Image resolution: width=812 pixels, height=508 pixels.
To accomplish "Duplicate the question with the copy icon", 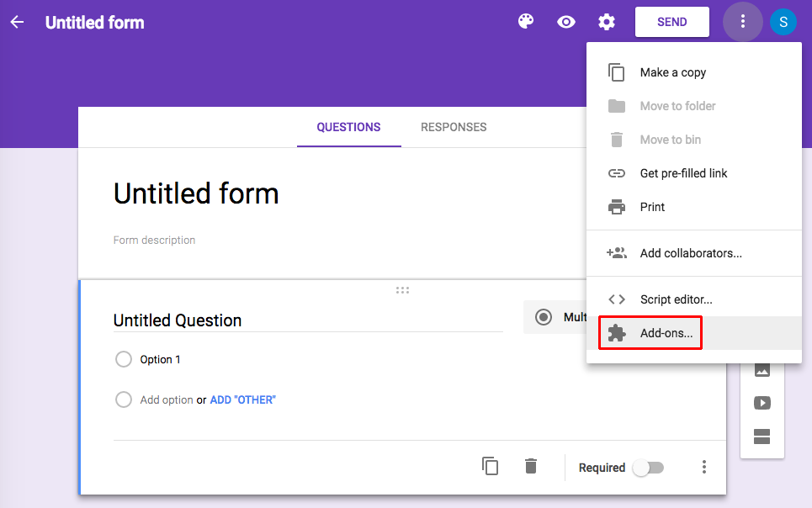I will pos(490,466).
